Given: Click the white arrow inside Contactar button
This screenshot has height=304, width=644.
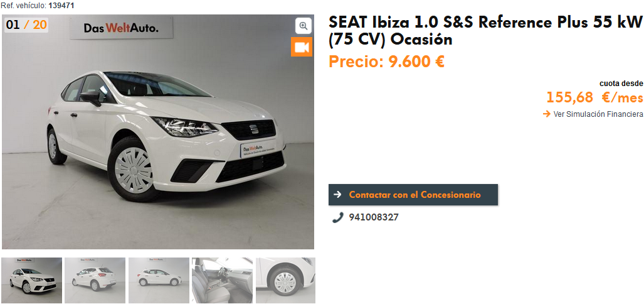Looking at the screenshot, I should 337,195.
